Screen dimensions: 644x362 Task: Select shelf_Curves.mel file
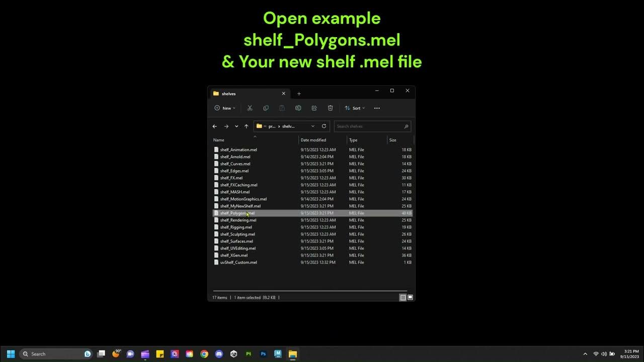312,163
